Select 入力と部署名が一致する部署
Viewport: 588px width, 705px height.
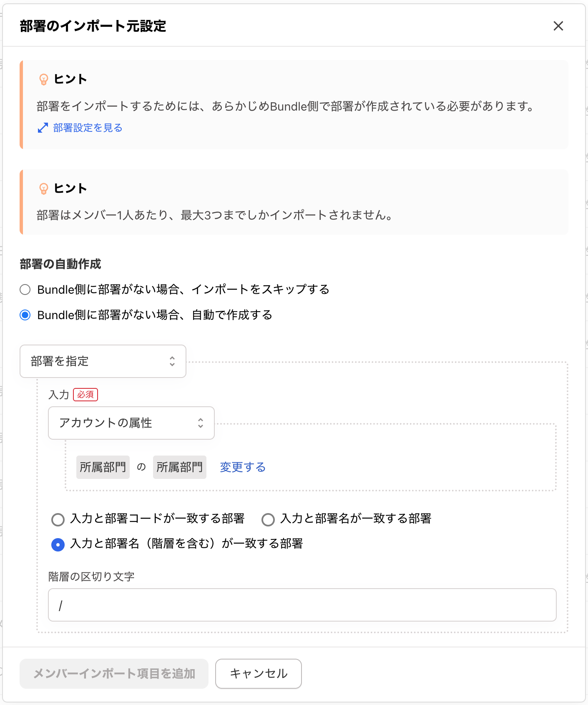click(268, 519)
